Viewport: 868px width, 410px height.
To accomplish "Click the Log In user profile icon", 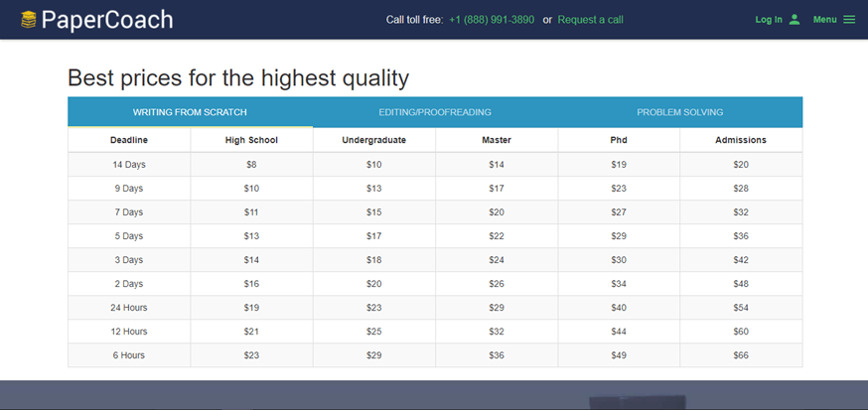I will tap(795, 20).
